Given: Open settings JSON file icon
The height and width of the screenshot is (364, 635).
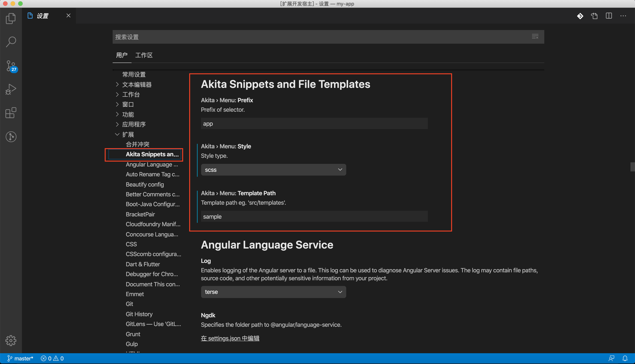Looking at the screenshot, I should pos(594,16).
